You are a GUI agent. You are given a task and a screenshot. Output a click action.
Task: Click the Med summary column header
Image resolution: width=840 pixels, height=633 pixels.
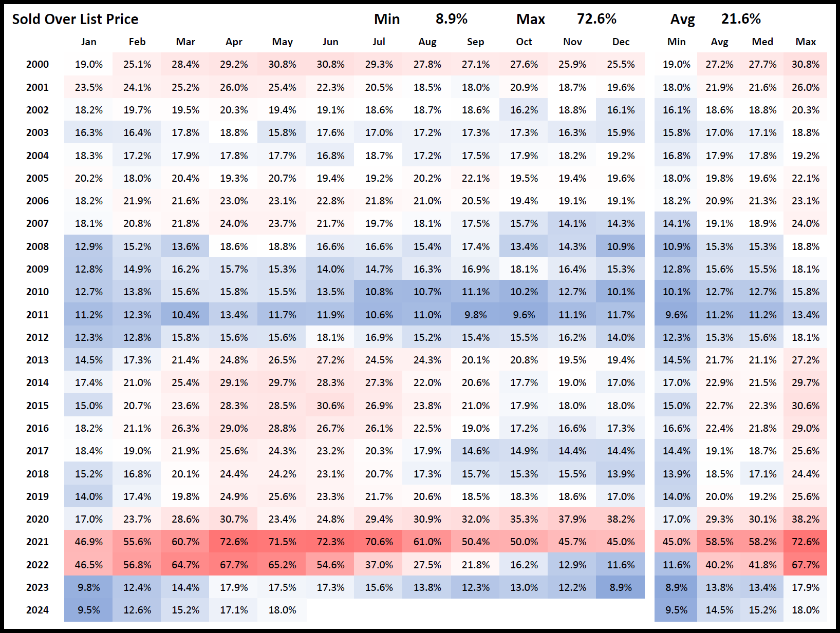click(762, 42)
